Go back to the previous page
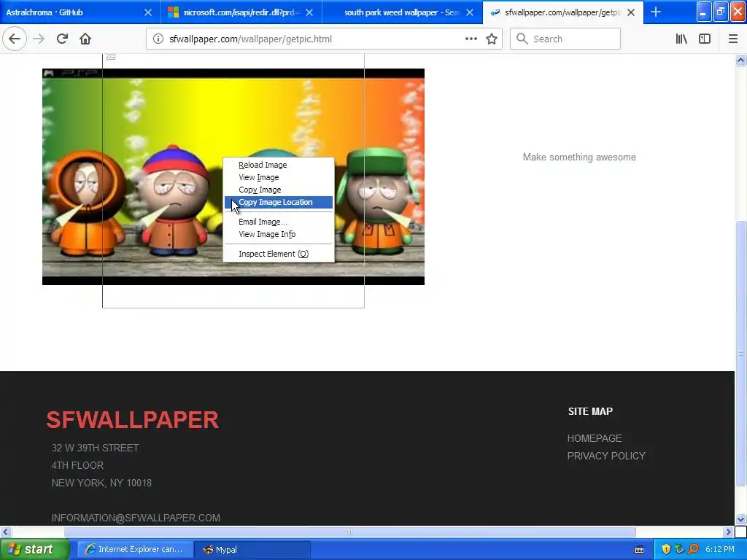The width and height of the screenshot is (747, 560). pos(15,39)
